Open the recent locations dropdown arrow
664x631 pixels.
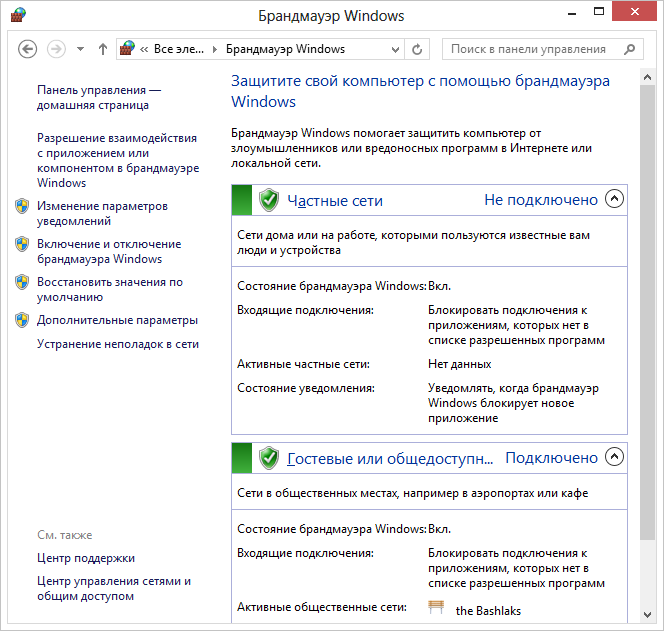click(80, 49)
